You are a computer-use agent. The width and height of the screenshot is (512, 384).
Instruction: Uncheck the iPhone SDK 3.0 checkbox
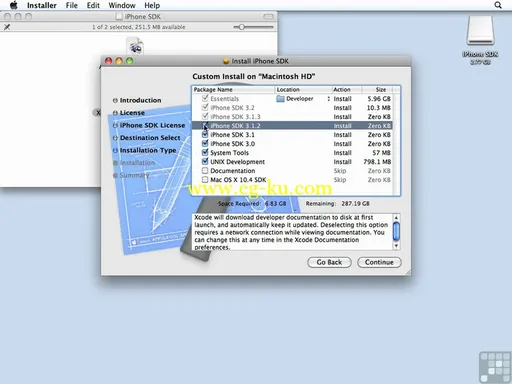tap(205, 143)
